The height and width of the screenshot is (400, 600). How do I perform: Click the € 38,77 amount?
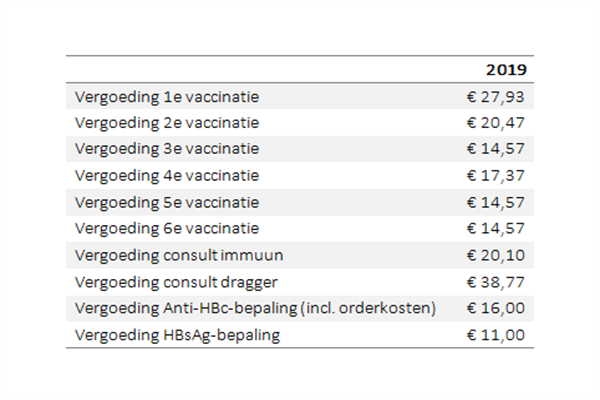coord(497,282)
